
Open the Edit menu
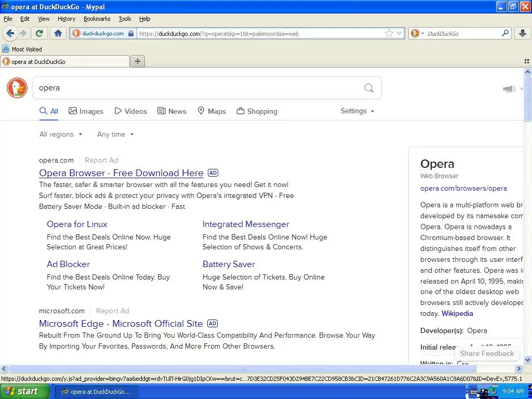[x=25, y=19]
